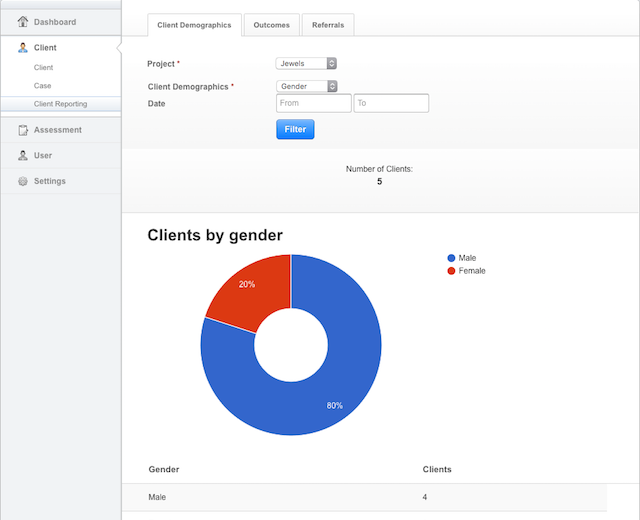The image size is (640, 520).
Task: Select the Client Reporting sub-item
Action: pos(60,104)
